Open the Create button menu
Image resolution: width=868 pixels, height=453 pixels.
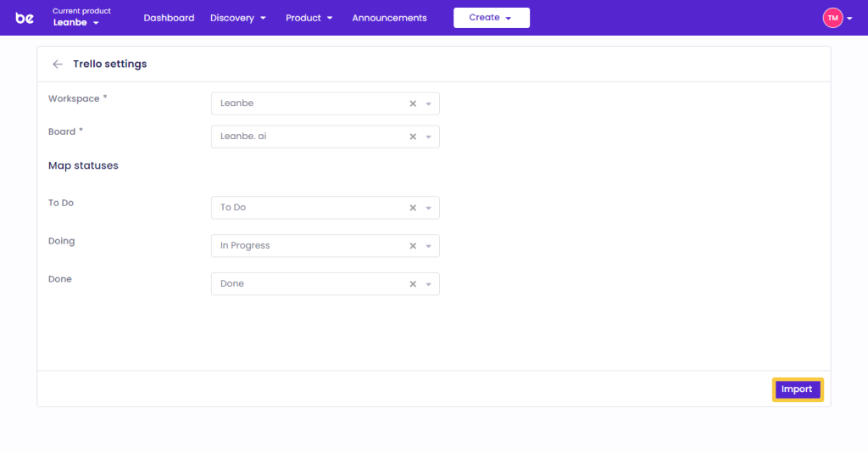point(491,18)
